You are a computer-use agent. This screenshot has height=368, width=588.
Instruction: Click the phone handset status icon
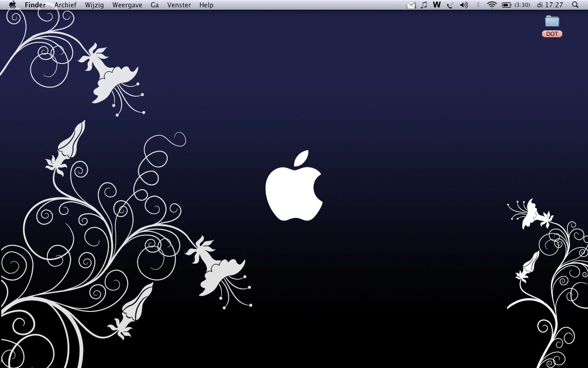pyautogui.click(x=451, y=5)
